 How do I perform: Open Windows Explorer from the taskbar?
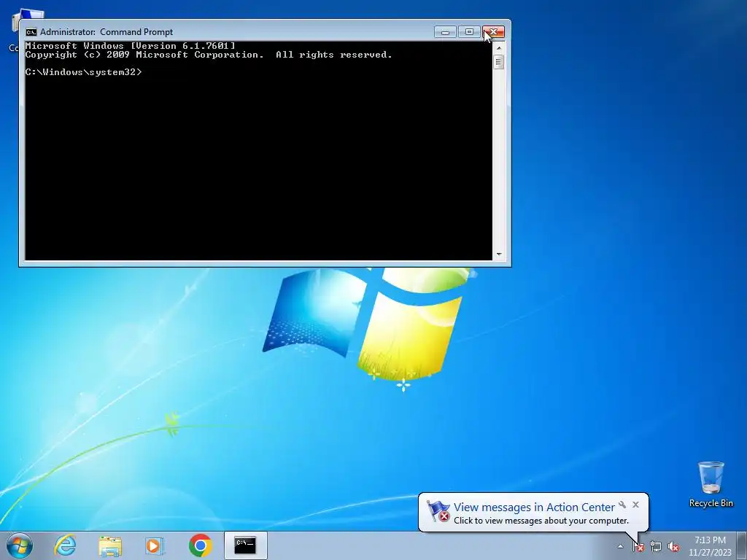point(110,545)
